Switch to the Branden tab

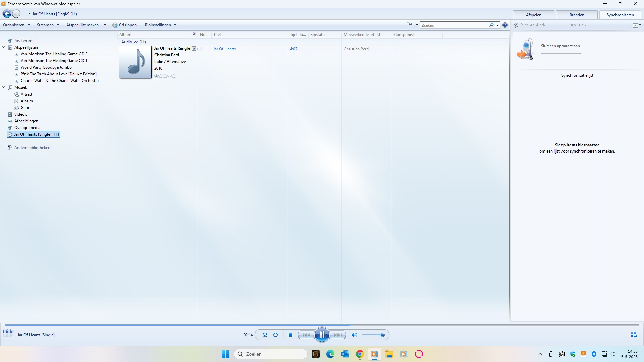577,15
